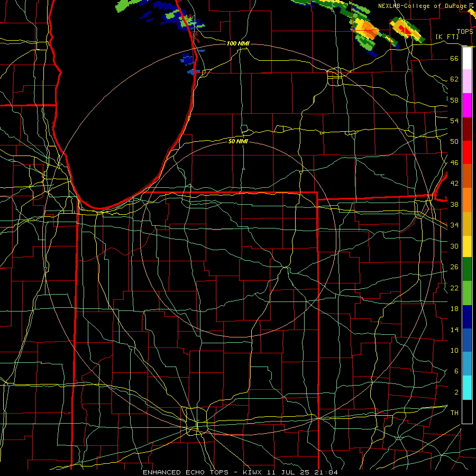Select the "58" scale label
The width and height of the screenshot is (476, 476).
pyautogui.click(x=454, y=100)
